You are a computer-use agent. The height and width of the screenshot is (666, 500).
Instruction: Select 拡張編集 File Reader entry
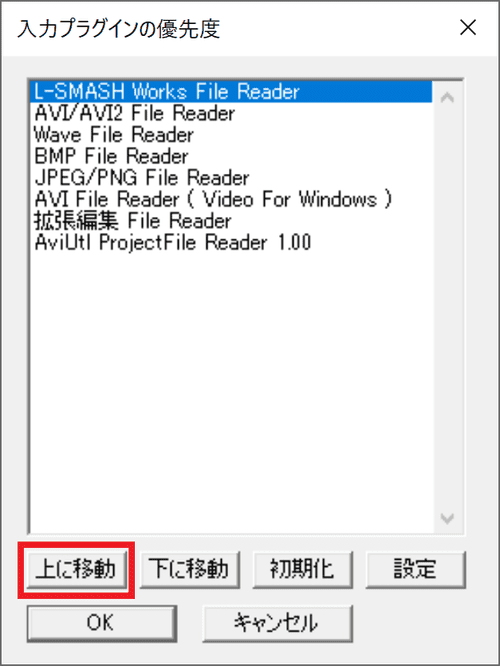pos(232,221)
